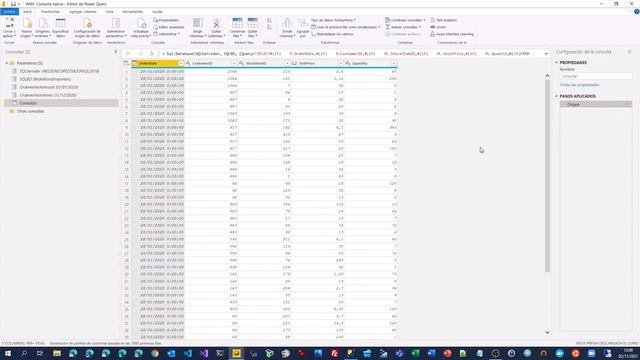This screenshot has width=640, height=360.
Task: Open the OrderDate column filter dropdown
Action: pyautogui.click(x=181, y=63)
